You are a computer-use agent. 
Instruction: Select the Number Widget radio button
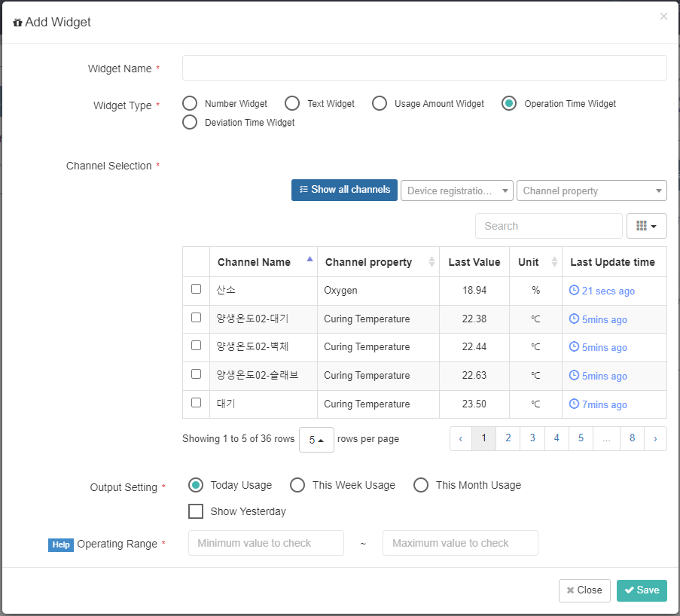pos(190,104)
